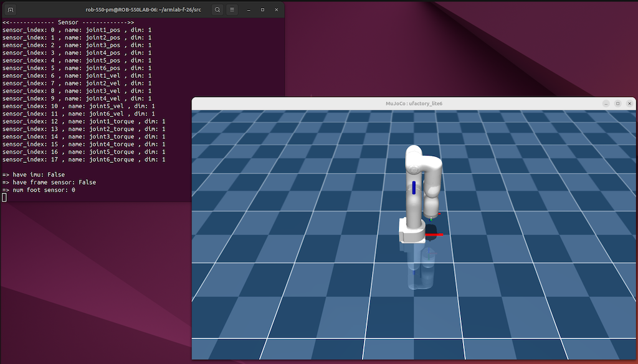Viewport: 638px width, 364px height.
Task: Close the MuJoCo simulation window
Action: coord(629,103)
